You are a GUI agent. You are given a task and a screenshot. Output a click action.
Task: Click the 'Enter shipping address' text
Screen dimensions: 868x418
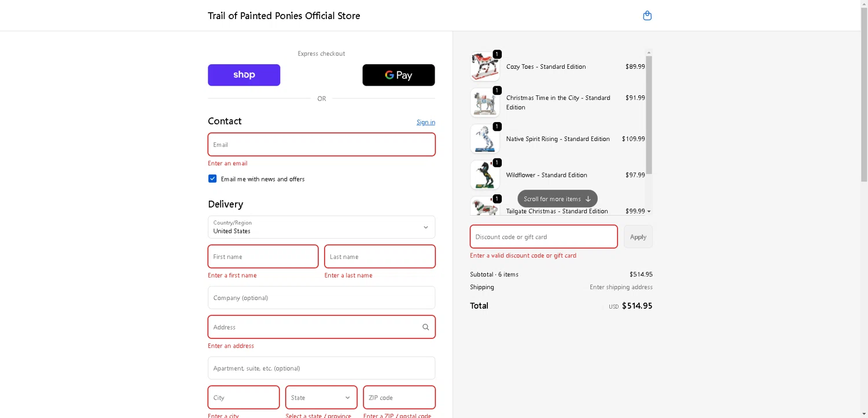(621, 287)
